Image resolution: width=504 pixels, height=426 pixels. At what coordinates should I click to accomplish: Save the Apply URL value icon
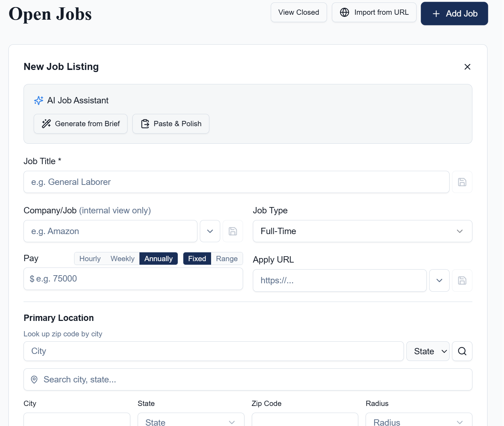(462, 280)
